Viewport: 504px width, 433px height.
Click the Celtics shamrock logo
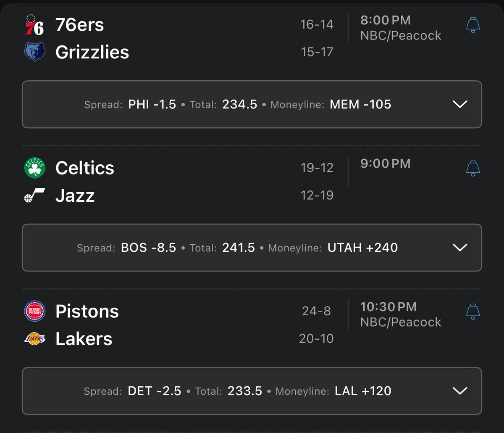(x=34, y=168)
